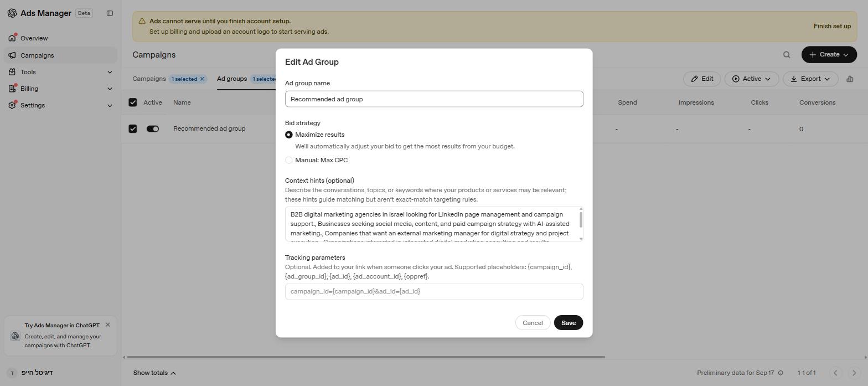Expand Tools menu chevron

coord(110,72)
